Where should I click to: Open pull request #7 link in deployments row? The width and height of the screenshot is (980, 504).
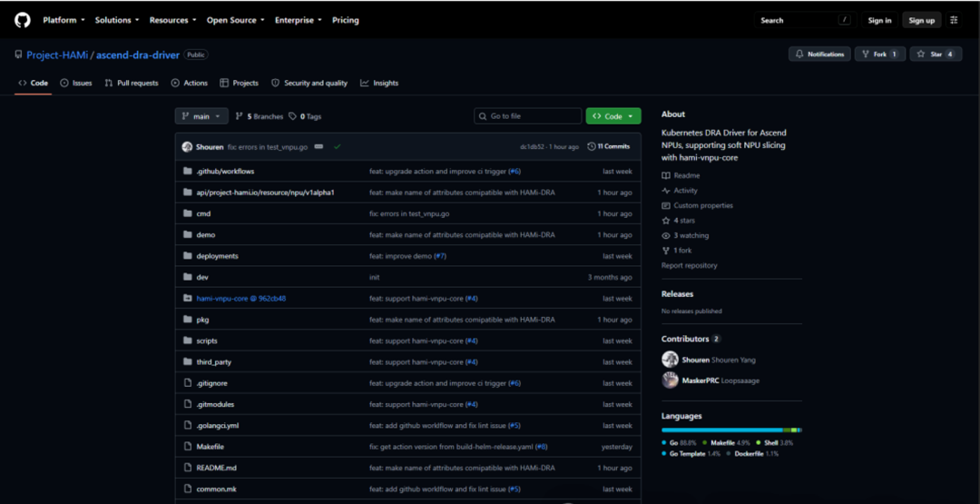[x=441, y=256]
